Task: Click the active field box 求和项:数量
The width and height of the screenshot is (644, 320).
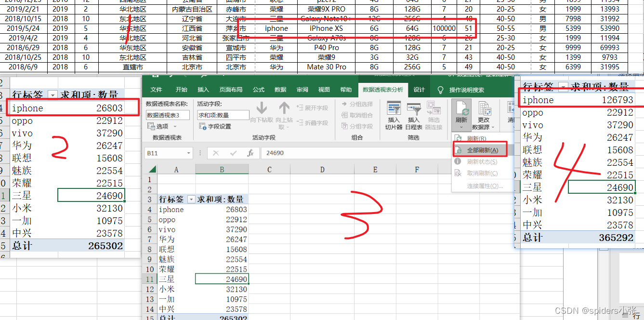Action: point(223,115)
